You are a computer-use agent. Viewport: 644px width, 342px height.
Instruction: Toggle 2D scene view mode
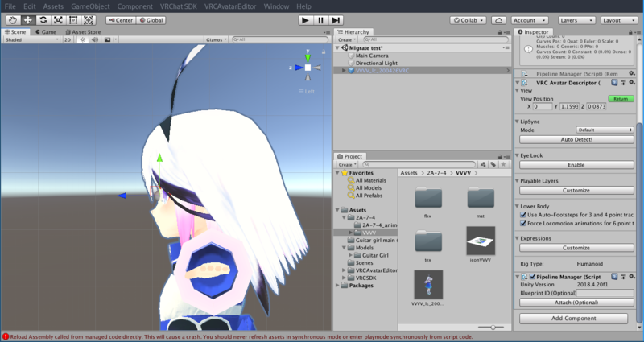pyautogui.click(x=68, y=39)
